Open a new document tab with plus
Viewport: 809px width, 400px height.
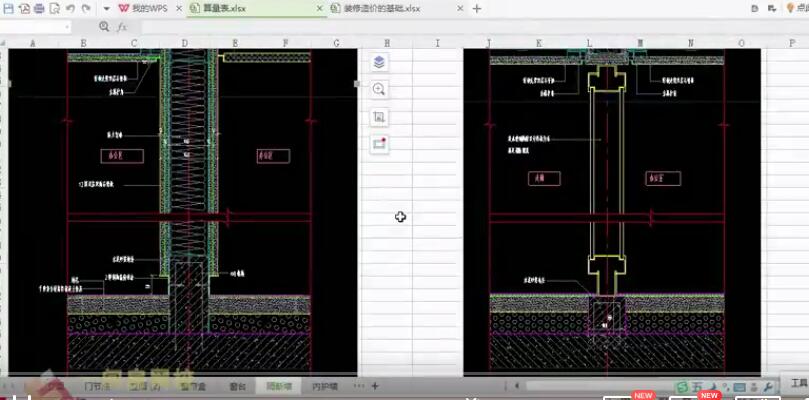pos(477,9)
